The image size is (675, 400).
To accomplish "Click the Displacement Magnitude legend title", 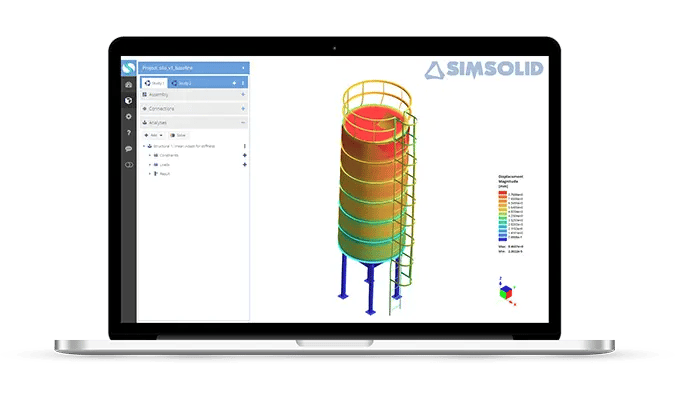I will point(511,179).
